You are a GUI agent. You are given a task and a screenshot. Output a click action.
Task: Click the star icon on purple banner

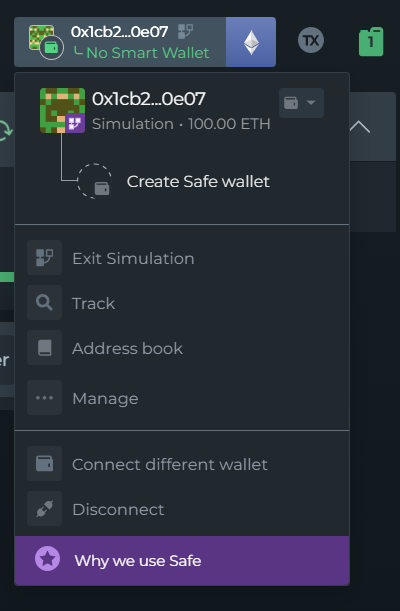pos(48,559)
